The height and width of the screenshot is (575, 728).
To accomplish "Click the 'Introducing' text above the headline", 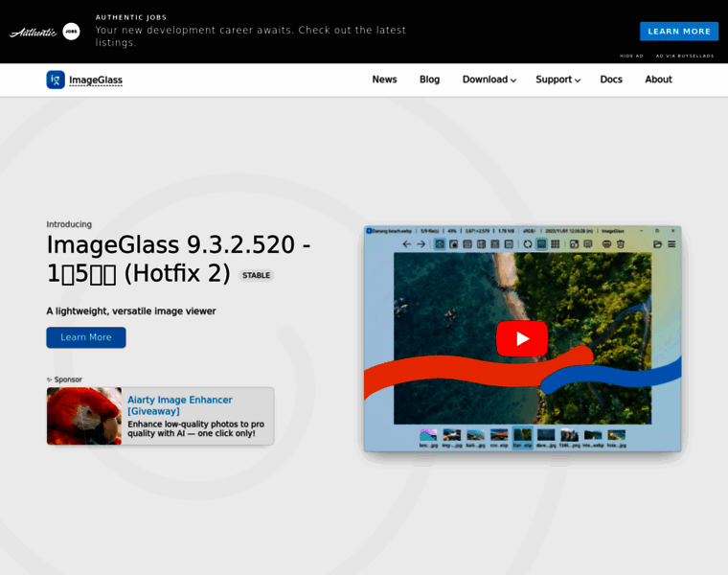I will pos(69,224).
